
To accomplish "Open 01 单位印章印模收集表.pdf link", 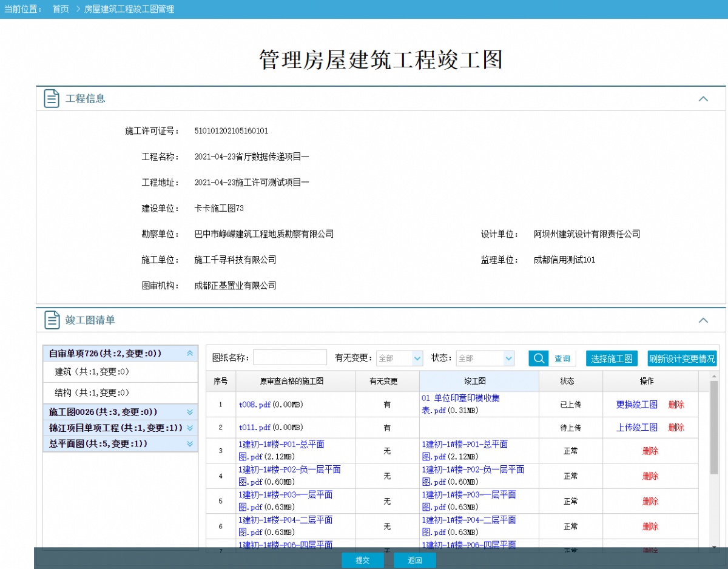I will point(460,404).
